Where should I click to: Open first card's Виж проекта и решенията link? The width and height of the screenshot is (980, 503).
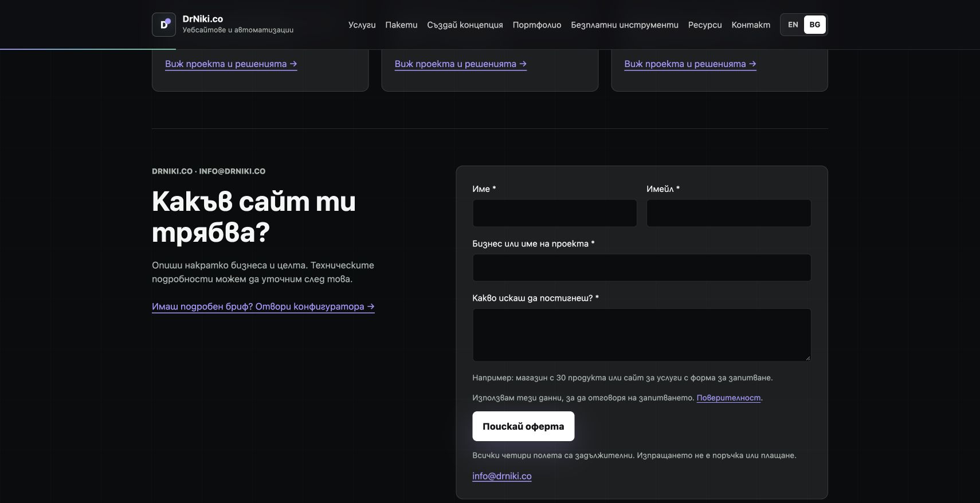[231, 64]
